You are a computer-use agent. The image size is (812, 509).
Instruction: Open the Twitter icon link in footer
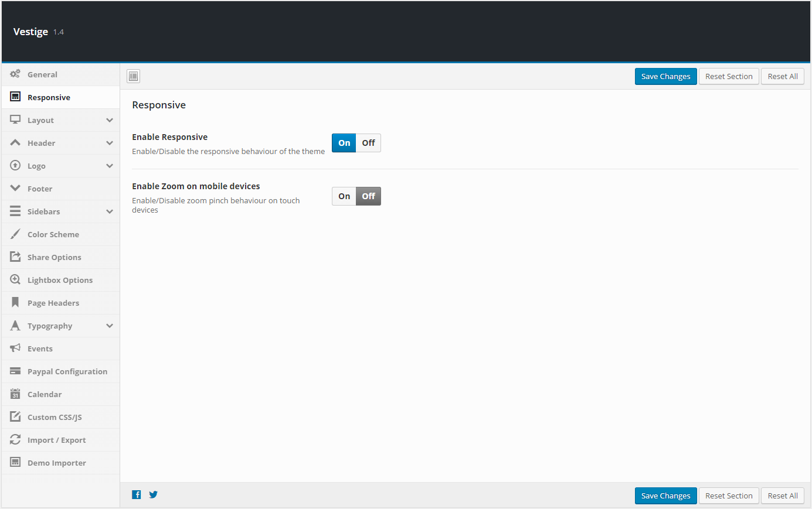(154, 494)
